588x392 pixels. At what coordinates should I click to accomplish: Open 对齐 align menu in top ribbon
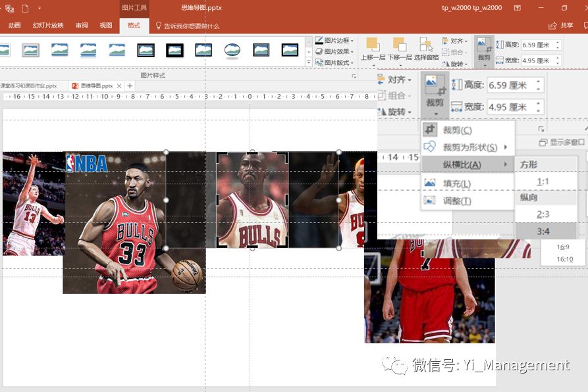pyautogui.click(x=455, y=41)
